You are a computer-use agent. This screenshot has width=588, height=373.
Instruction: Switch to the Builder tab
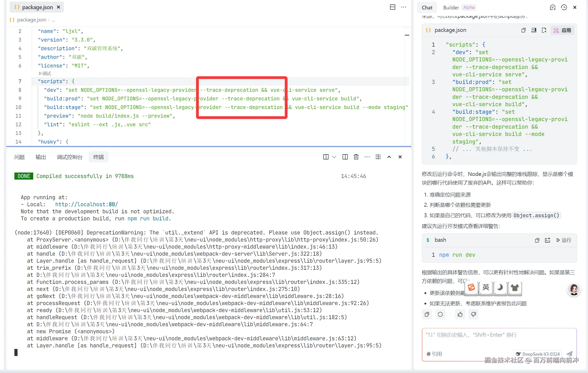pyautogui.click(x=451, y=8)
